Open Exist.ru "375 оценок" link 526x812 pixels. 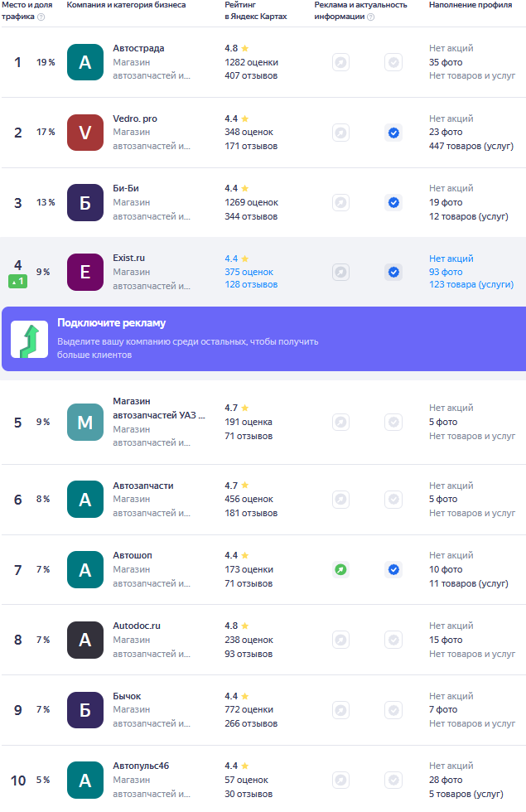[x=249, y=272]
